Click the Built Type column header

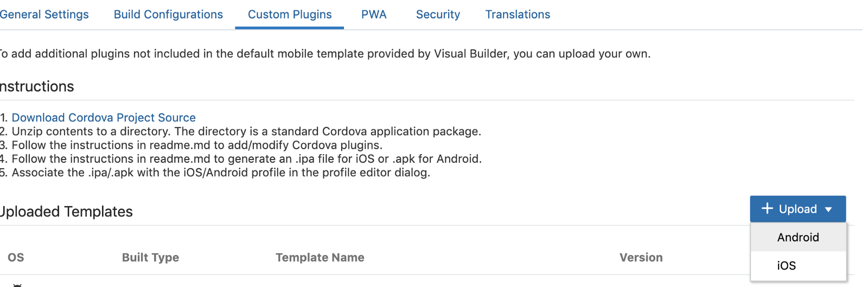click(x=150, y=258)
